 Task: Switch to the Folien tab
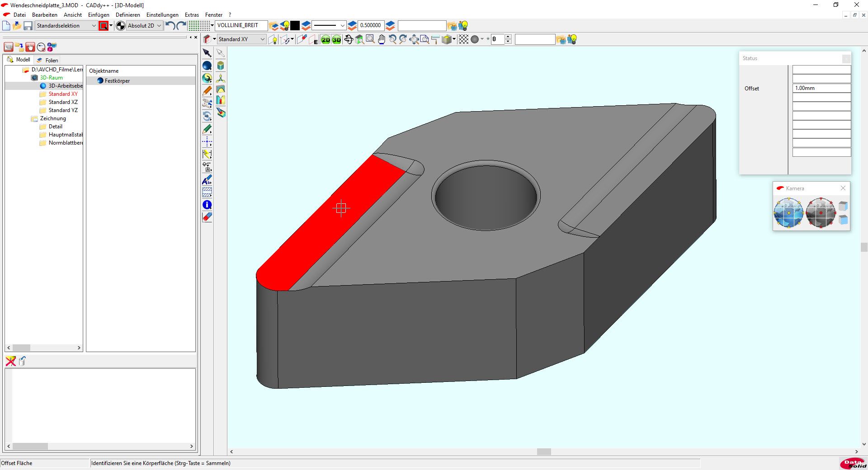(47, 60)
